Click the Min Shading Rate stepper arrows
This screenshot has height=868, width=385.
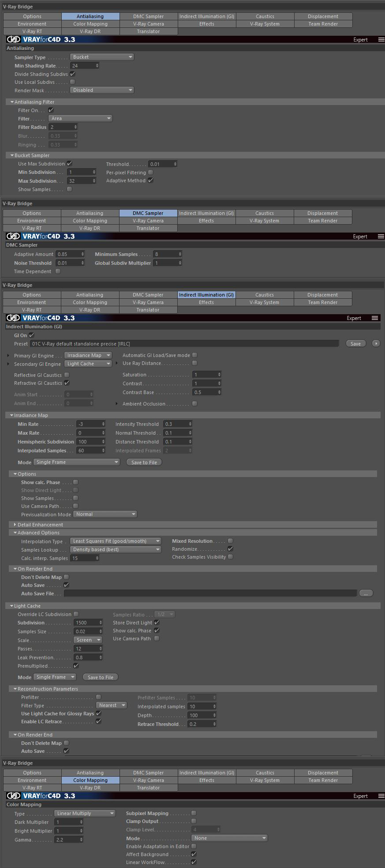97,66
